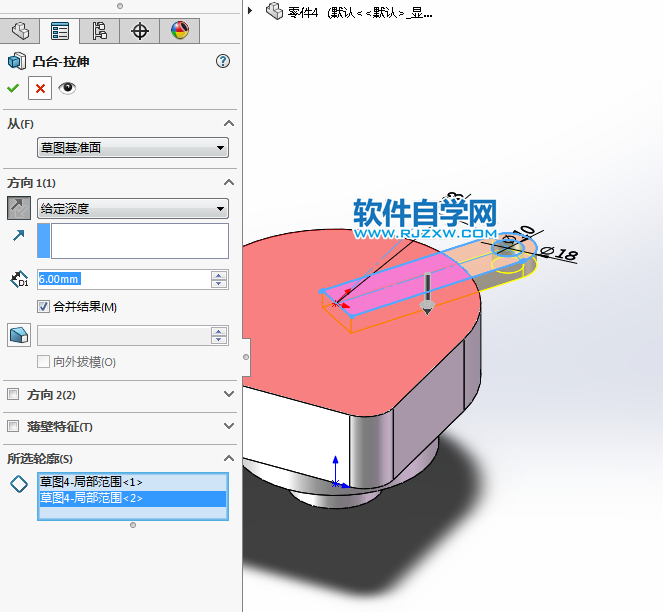The width and height of the screenshot is (663, 612).
Task: Click the Boss-Extrude feature icon
Action: [17, 61]
